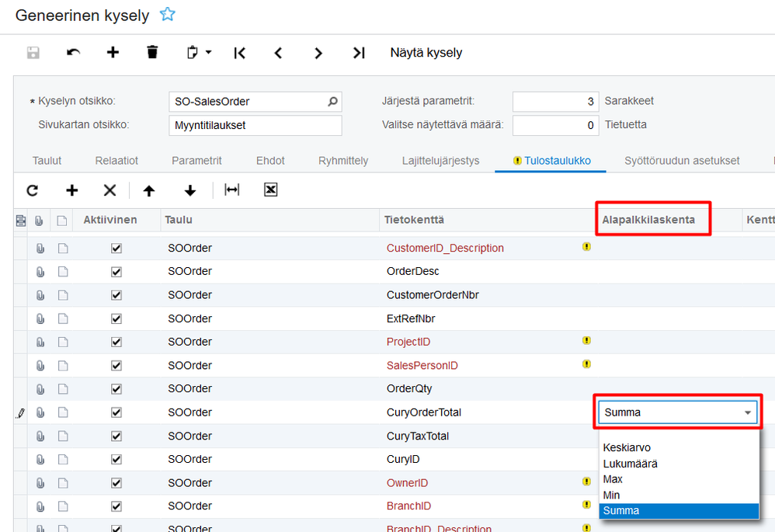The height and width of the screenshot is (532, 775).
Task: Open Ehdot tab
Action: [x=270, y=161]
